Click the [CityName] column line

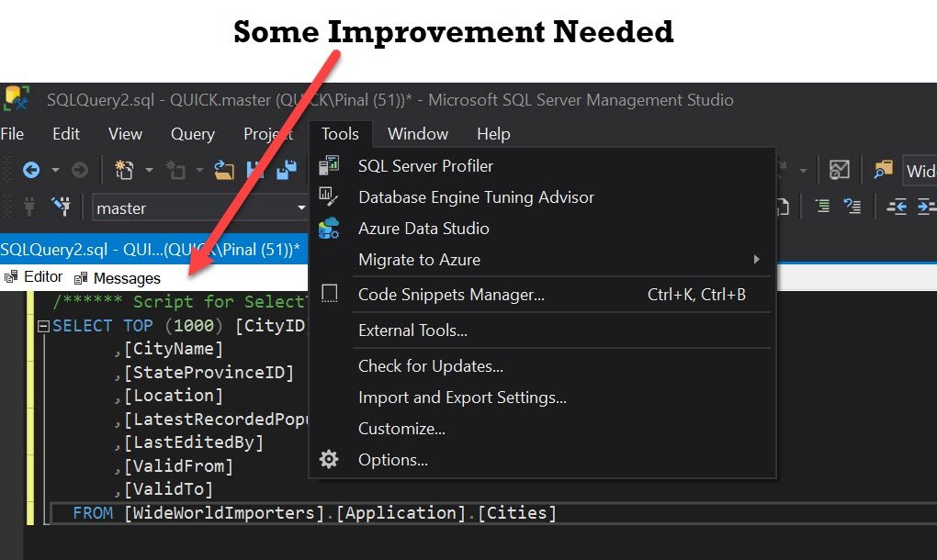point(168,349)
